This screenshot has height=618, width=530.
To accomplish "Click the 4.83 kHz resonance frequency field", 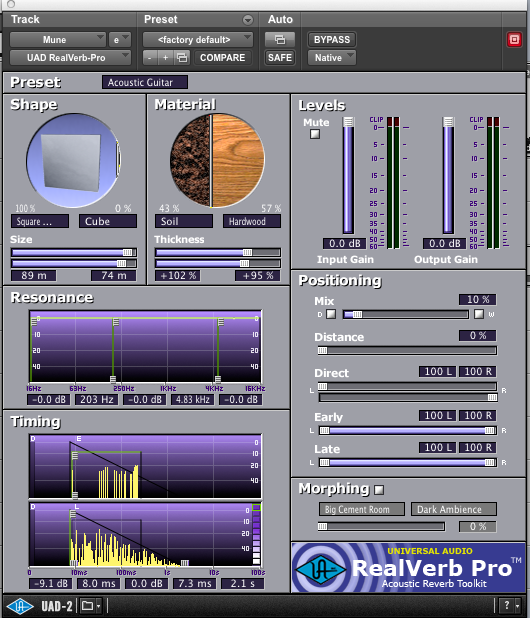I will coord(193,400).
